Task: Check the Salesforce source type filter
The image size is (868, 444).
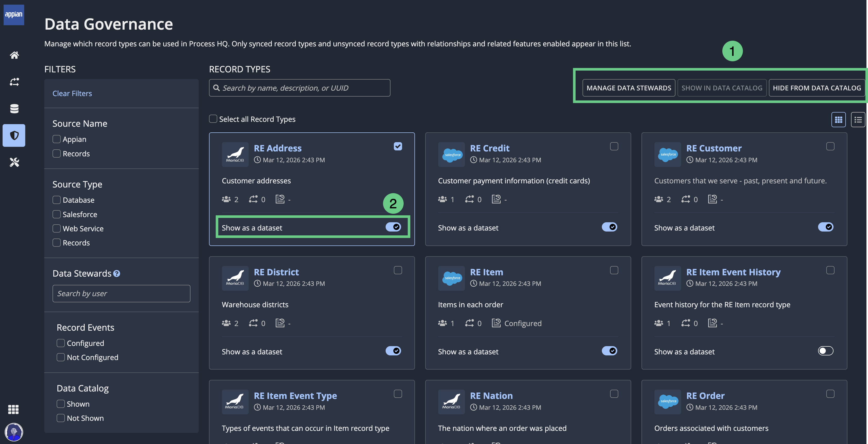Action: coord(57,215)
